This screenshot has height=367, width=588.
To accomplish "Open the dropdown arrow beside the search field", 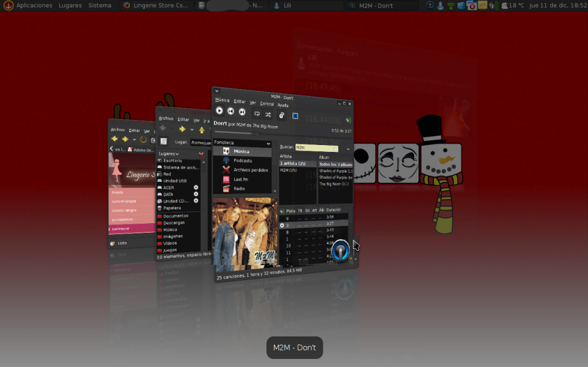I will tap(348, 149).
